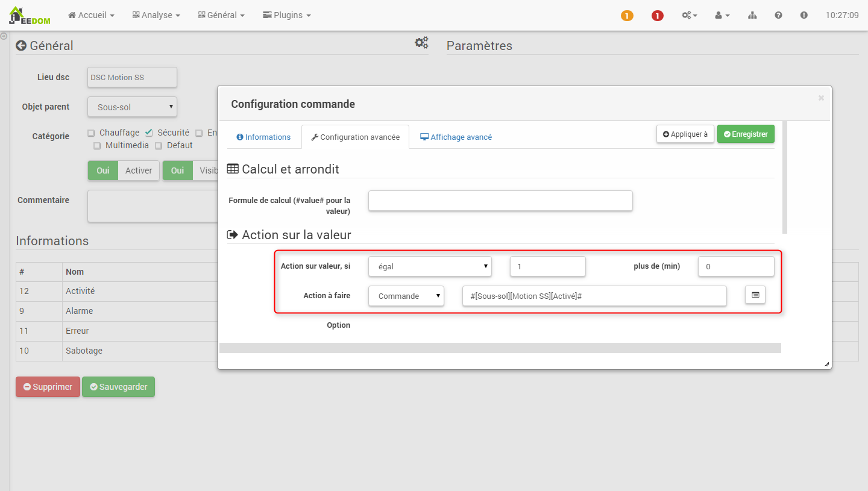This screenshot has height=491, width=868.
Task: Toggle the Chauffage checkbox
Action: click(91, 133)
